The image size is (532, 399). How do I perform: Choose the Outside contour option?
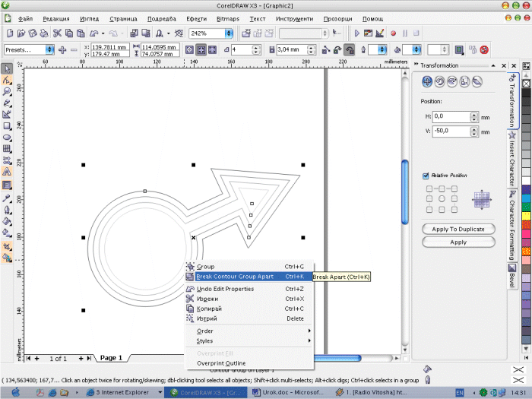click(212, 50)
